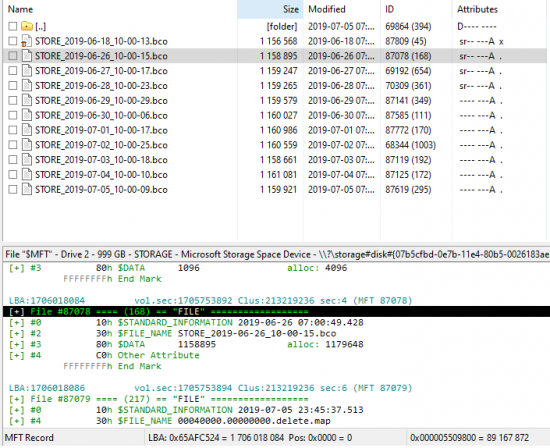Expand the C0h Other Attribute entry
The height and width of the screenshot is (448, 550).
[16, 355]
